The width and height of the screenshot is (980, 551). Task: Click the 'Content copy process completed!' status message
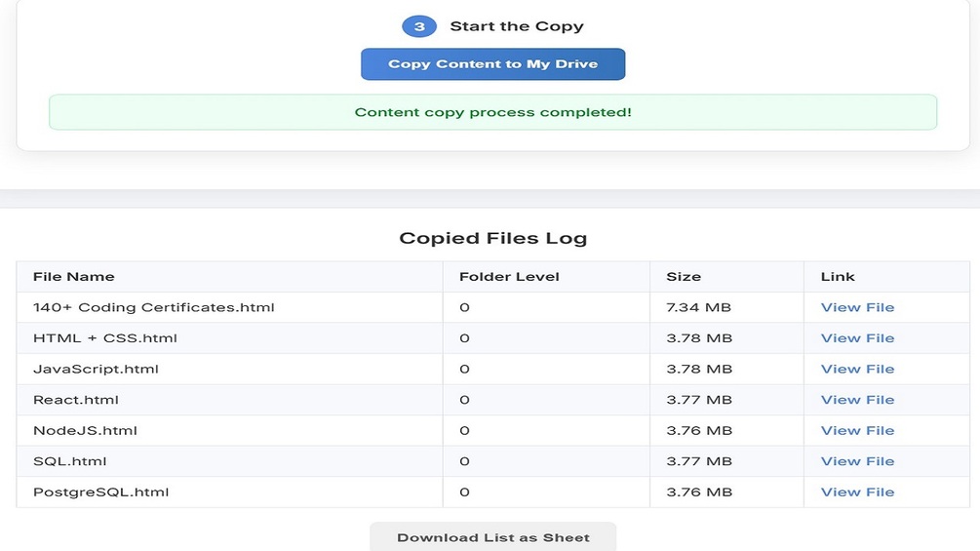[x=492, y=112]
